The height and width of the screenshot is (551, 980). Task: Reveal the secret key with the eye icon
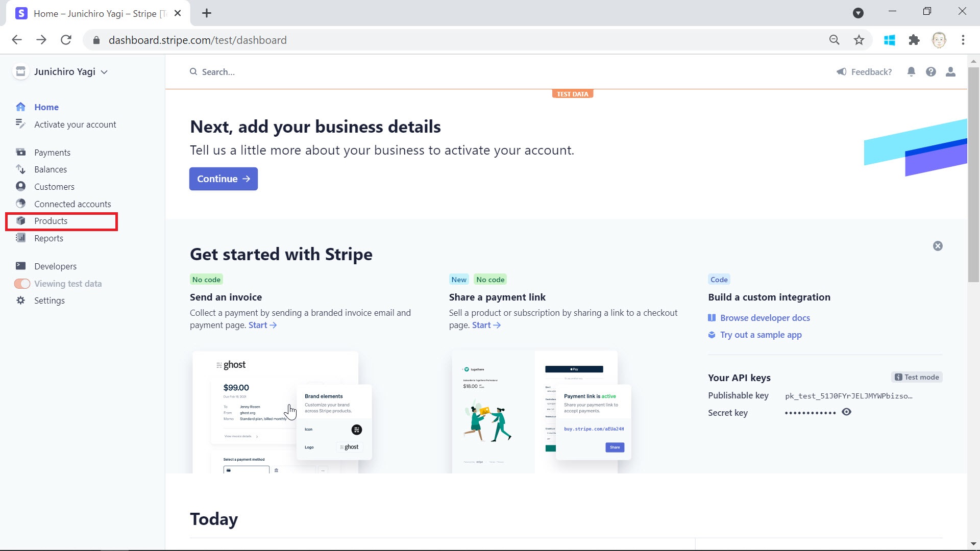[846, 412]
